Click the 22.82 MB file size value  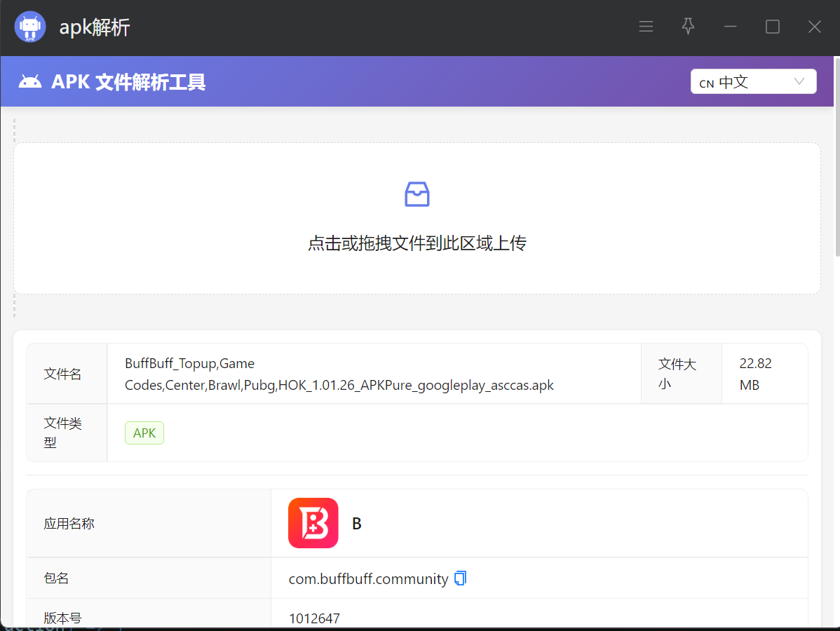[755, 374]
